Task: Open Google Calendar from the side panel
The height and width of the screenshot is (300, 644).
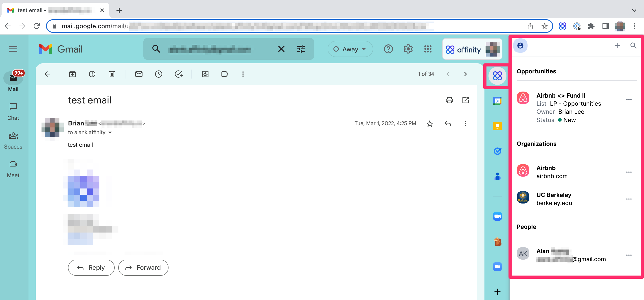Action: tap(497, 101)
